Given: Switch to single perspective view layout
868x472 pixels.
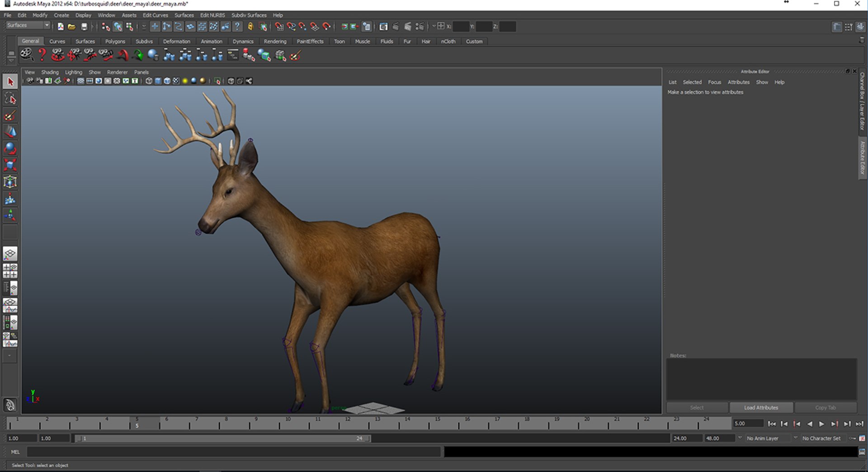Looking at the screenshot, I should tap(10, 254).
